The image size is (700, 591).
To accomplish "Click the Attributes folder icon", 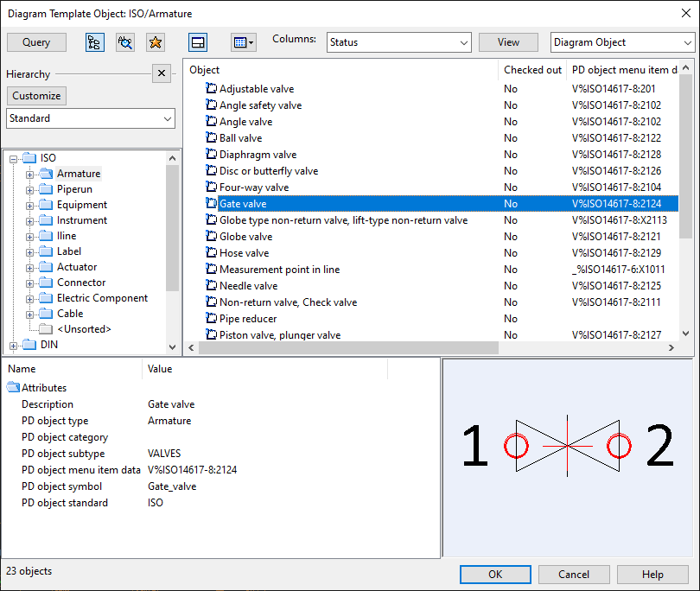I will (13, 388).
